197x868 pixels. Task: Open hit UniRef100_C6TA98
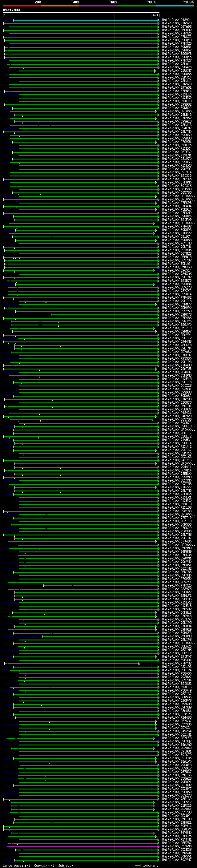[176, 26]
